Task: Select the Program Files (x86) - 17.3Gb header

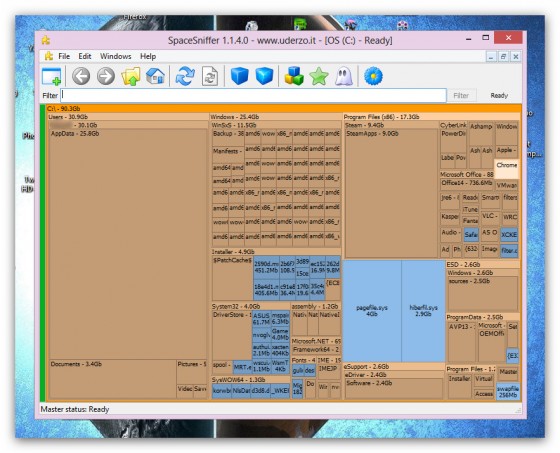Action: coord(431,117)
